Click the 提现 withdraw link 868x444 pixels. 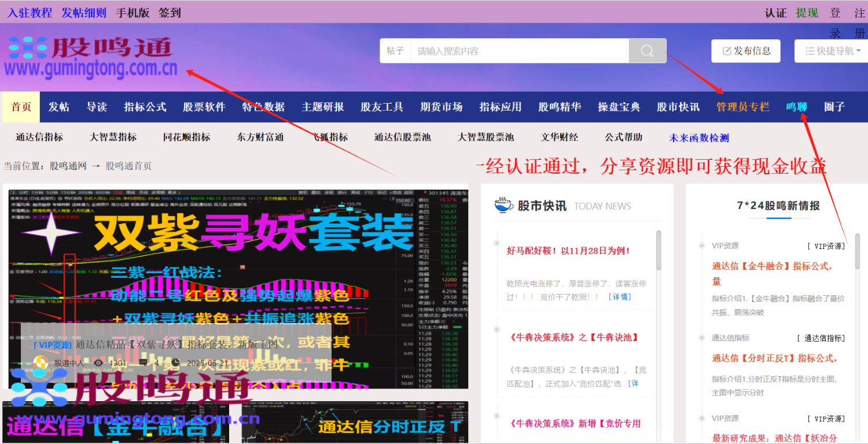[806, 12]
